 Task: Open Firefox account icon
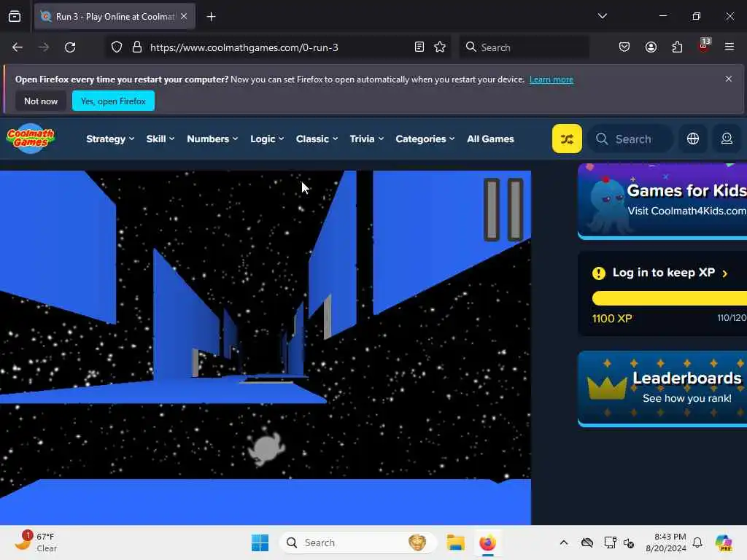[651, 47]
